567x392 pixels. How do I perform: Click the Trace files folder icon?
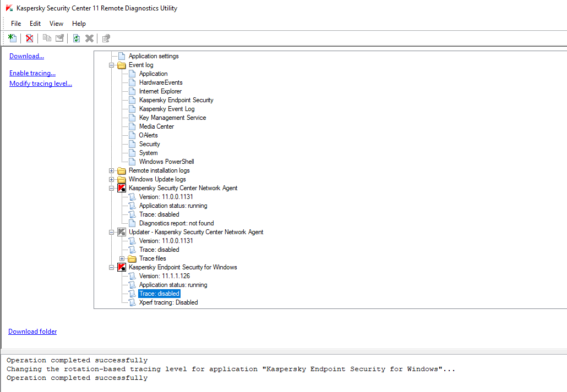pyautogui.click(x=132, y=259)
